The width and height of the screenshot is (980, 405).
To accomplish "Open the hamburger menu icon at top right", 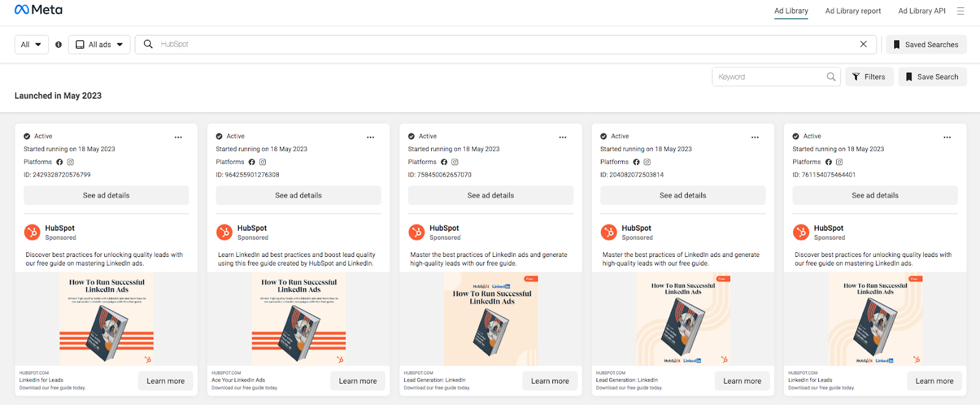I will tap(960, 11).
